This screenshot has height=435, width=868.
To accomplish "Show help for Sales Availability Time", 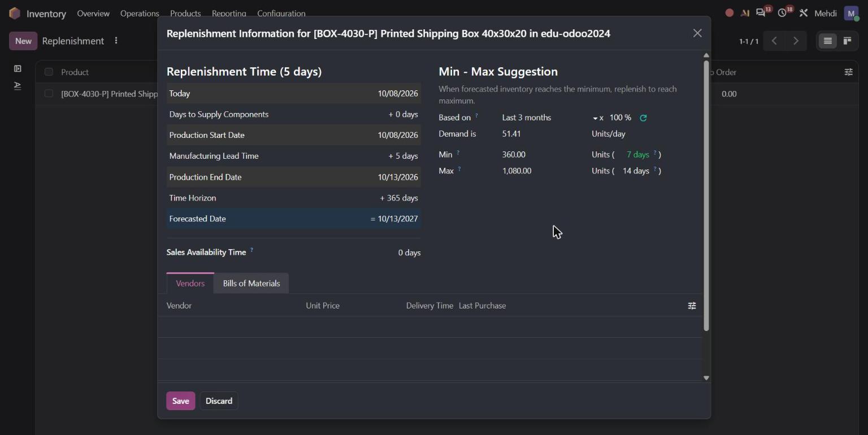I will [251, 250].
